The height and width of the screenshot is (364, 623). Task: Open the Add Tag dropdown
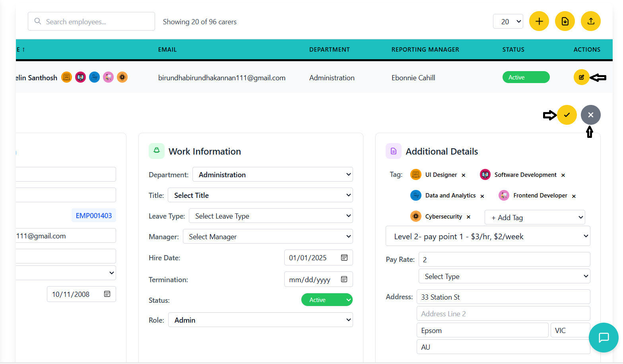click(x=534, y=218)
